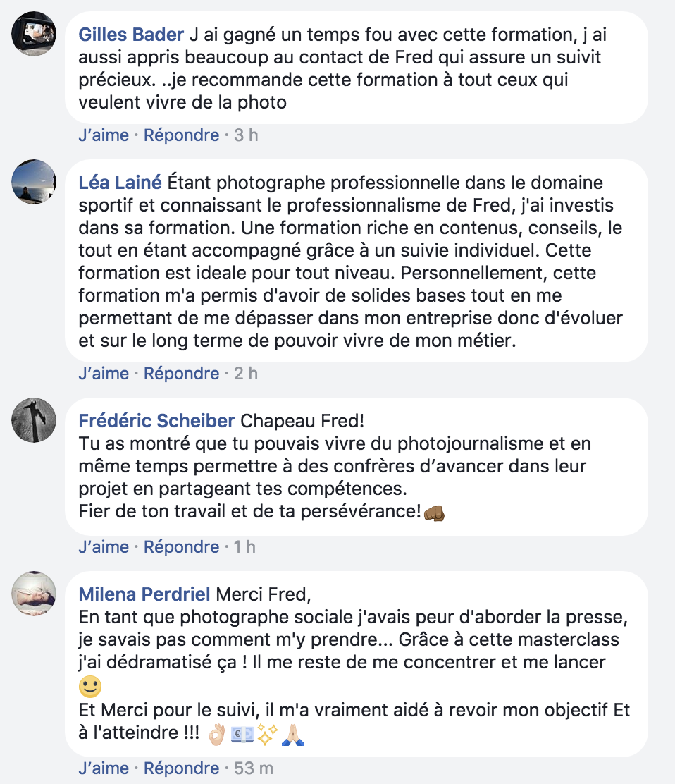Open Milena Perdriel's profile name link
Viewport: 675px width, 784px height.
click(144, 594)
